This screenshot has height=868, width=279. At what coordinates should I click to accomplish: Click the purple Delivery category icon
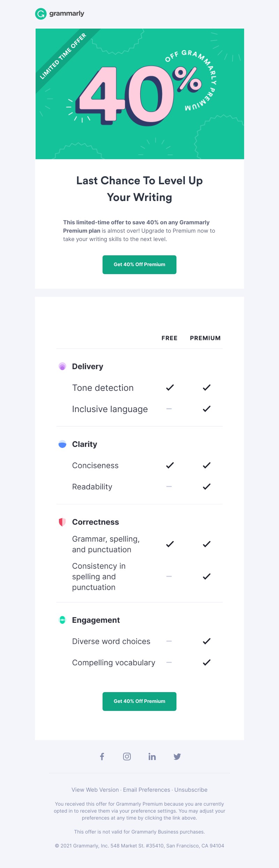click(62, 366)
